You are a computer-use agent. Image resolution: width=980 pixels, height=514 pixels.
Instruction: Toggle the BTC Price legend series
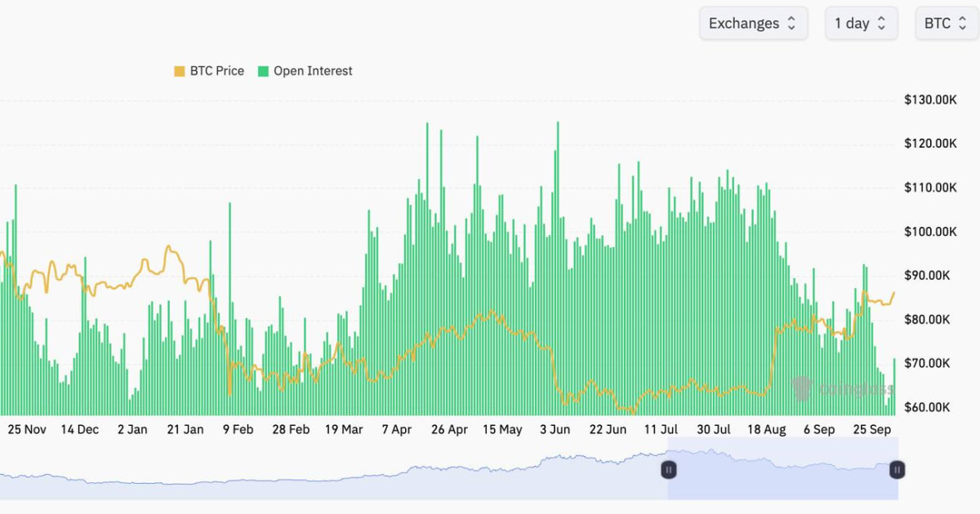209,71
